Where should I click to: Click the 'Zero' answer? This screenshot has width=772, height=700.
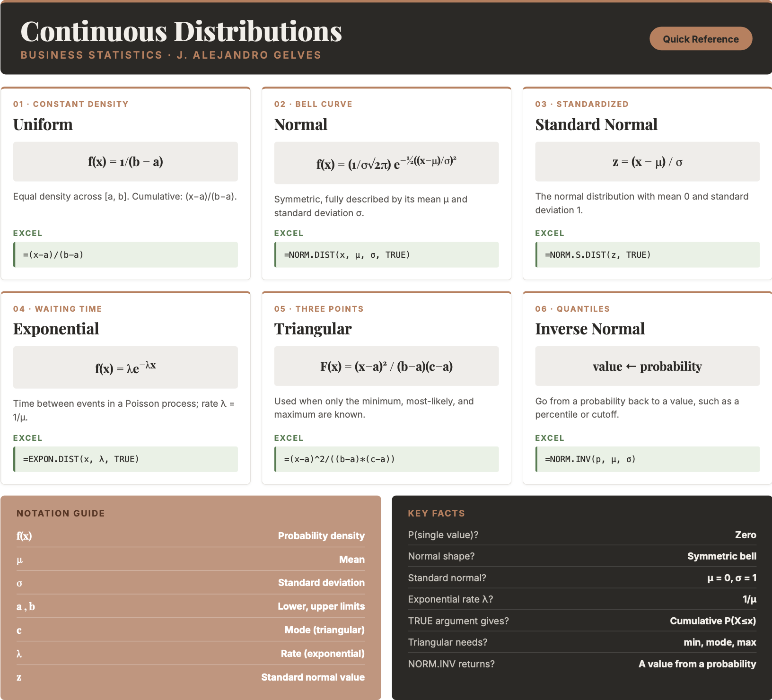[x=746, y=535]
